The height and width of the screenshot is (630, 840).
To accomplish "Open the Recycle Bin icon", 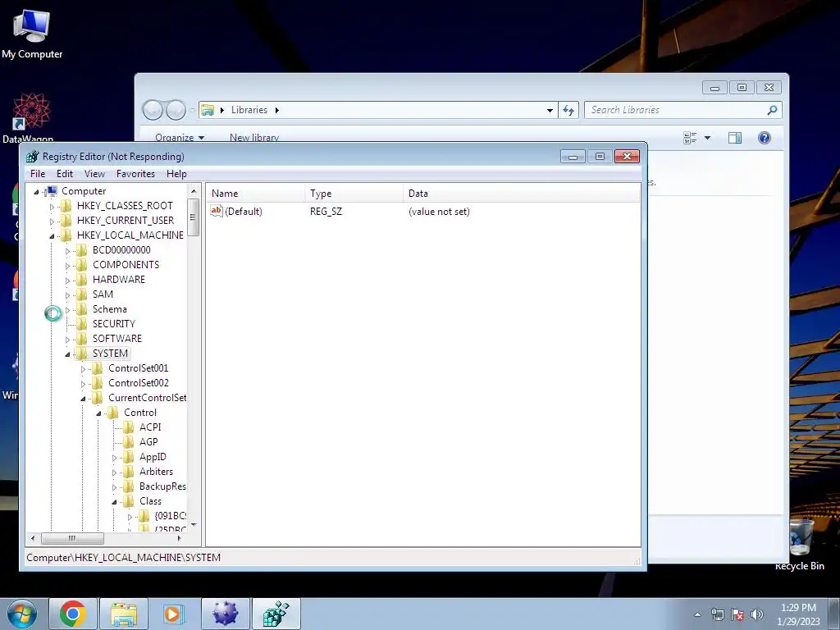I will click(x=800, y=545).
